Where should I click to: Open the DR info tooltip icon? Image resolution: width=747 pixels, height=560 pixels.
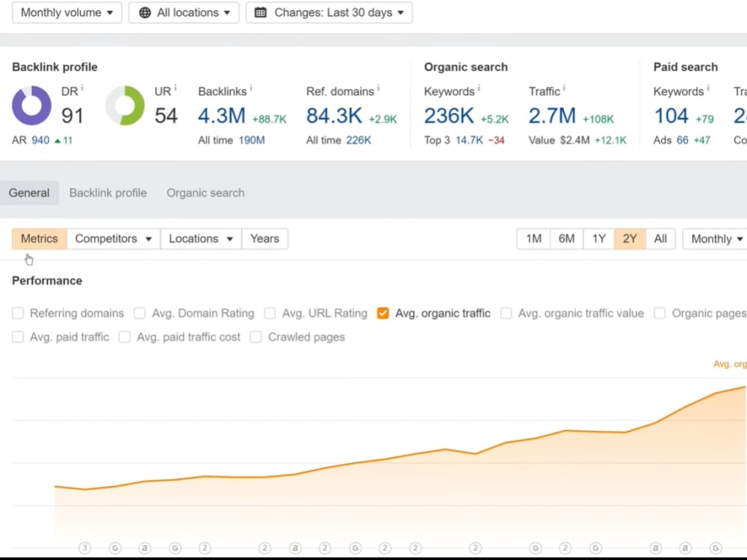pos(82,87)
